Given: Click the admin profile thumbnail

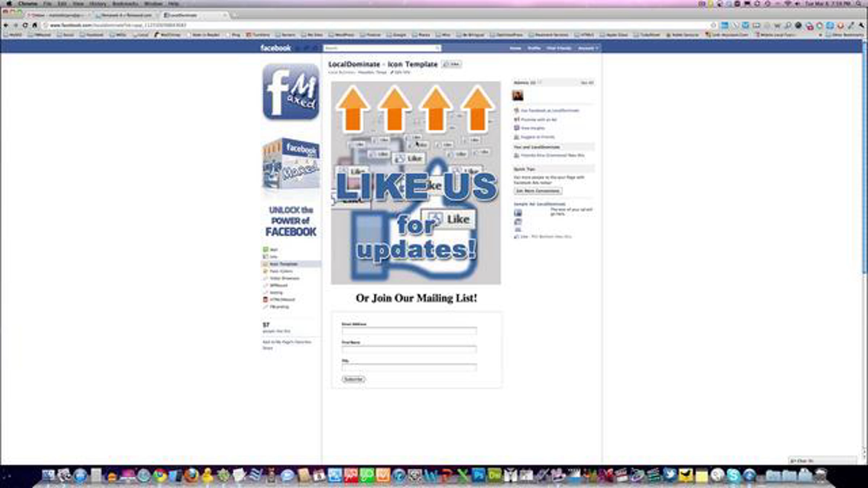Looking at the screenshot, I should [x=518, y=96].
